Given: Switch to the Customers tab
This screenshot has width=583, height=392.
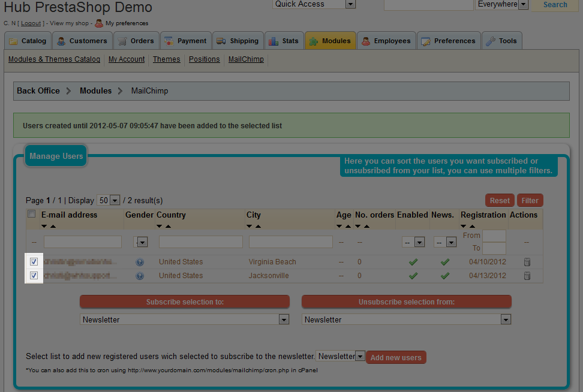Looking at the screenshot, I should pyautogui.click(x=82, y=41).
